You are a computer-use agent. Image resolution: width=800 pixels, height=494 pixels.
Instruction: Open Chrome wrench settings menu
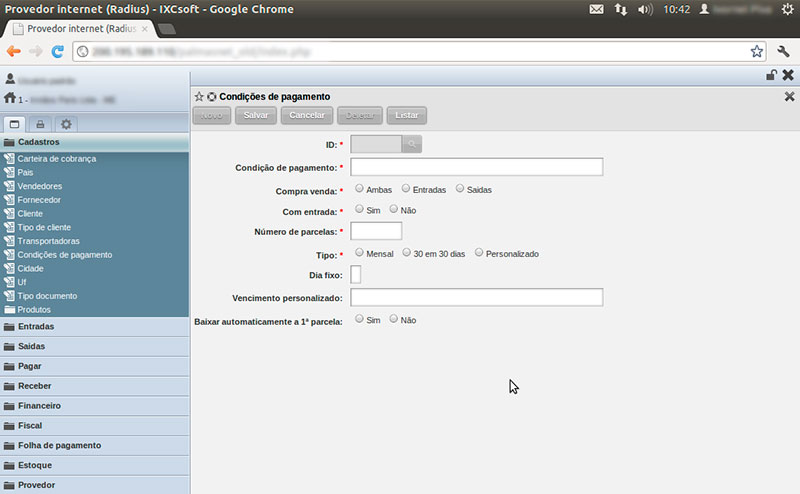(x=783, y=51)
